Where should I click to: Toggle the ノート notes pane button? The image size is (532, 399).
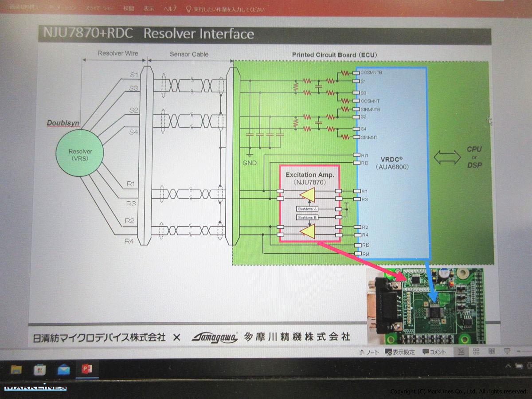point(369,352)
